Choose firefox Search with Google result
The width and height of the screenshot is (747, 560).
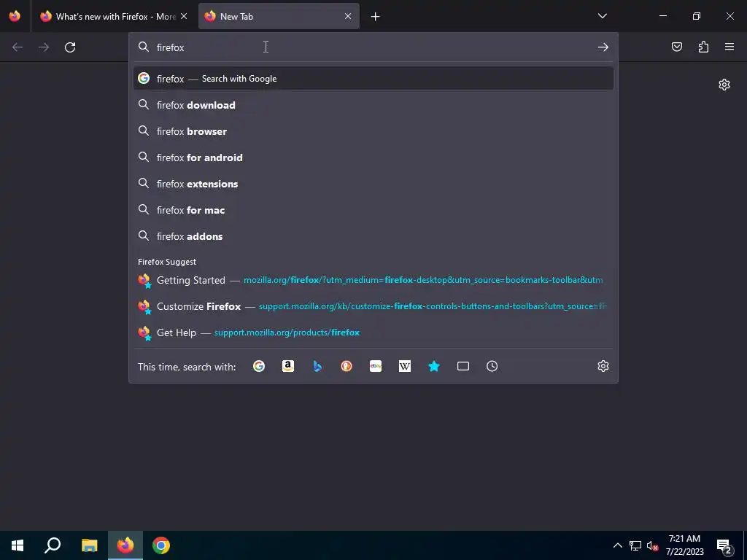tap(373, 79)
